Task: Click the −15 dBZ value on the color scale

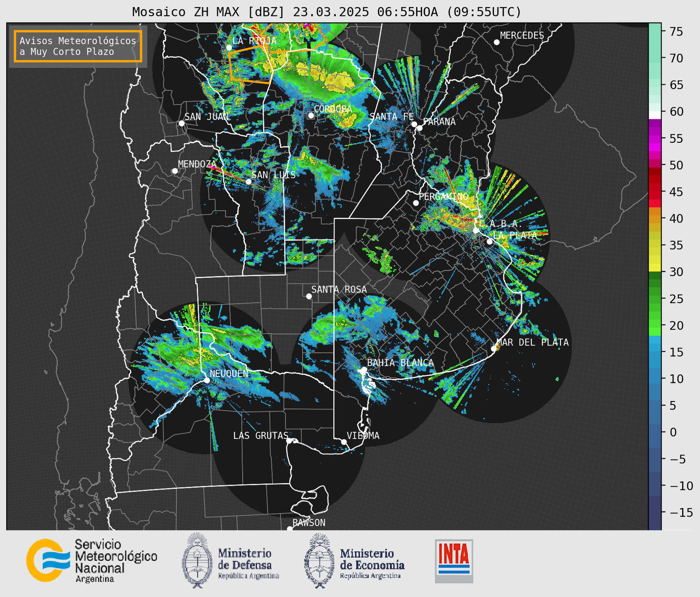Action: [x=681, y=512]
